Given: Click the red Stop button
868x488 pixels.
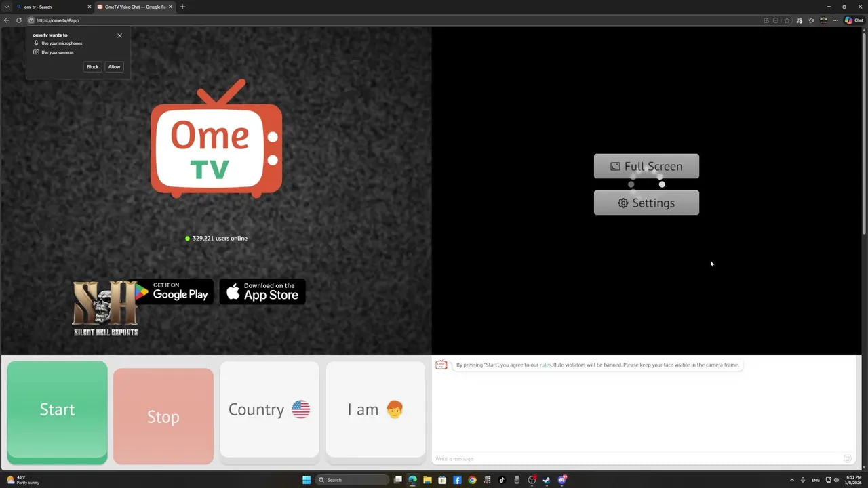Looking at the screenshot, I should point(163,416).
